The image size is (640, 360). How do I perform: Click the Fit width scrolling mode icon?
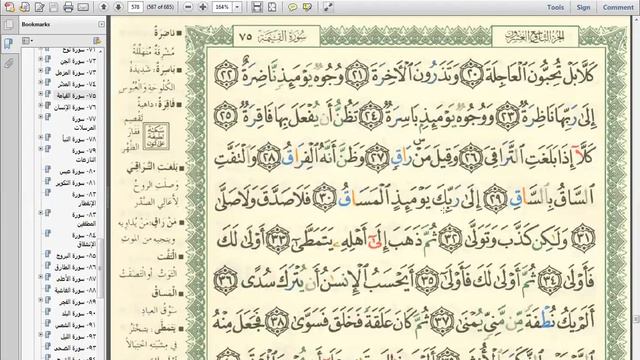257,7
